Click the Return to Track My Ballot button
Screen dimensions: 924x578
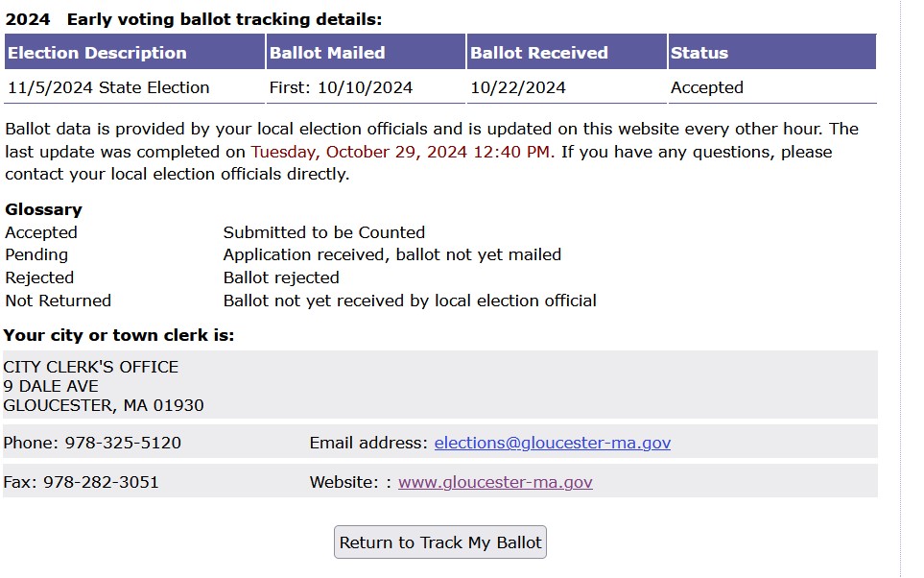click(440, 542)
